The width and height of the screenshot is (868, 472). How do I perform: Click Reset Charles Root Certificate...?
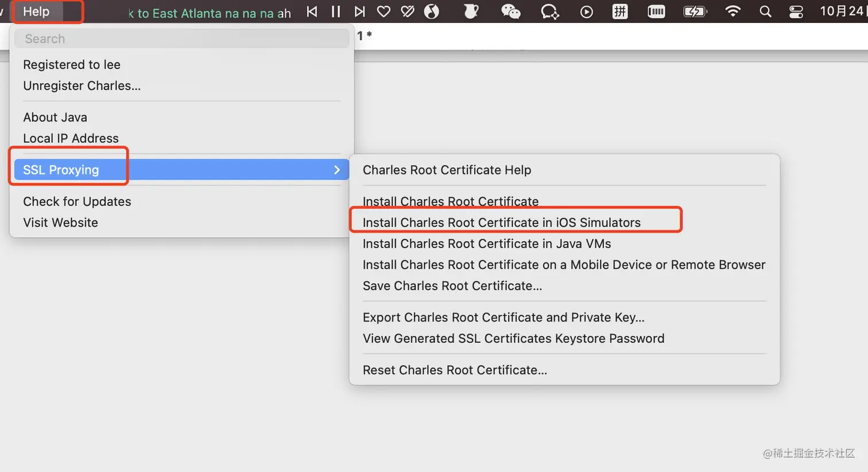454,370
